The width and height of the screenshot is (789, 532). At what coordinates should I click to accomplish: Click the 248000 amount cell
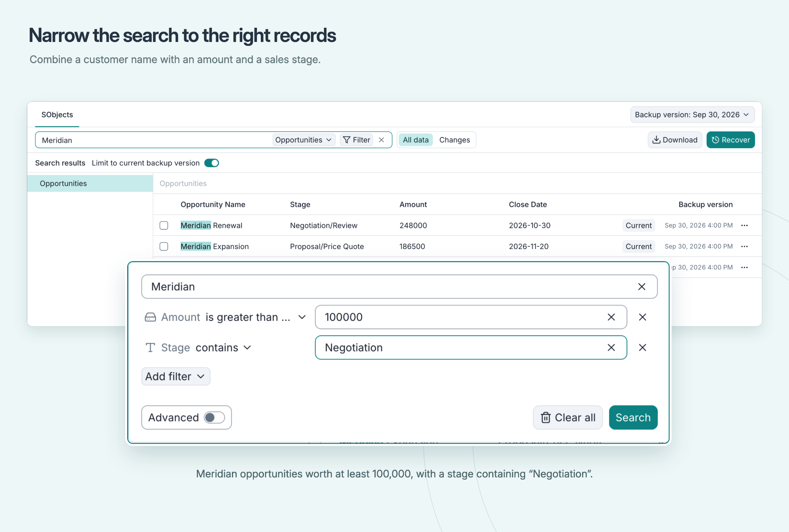(413, 226)
